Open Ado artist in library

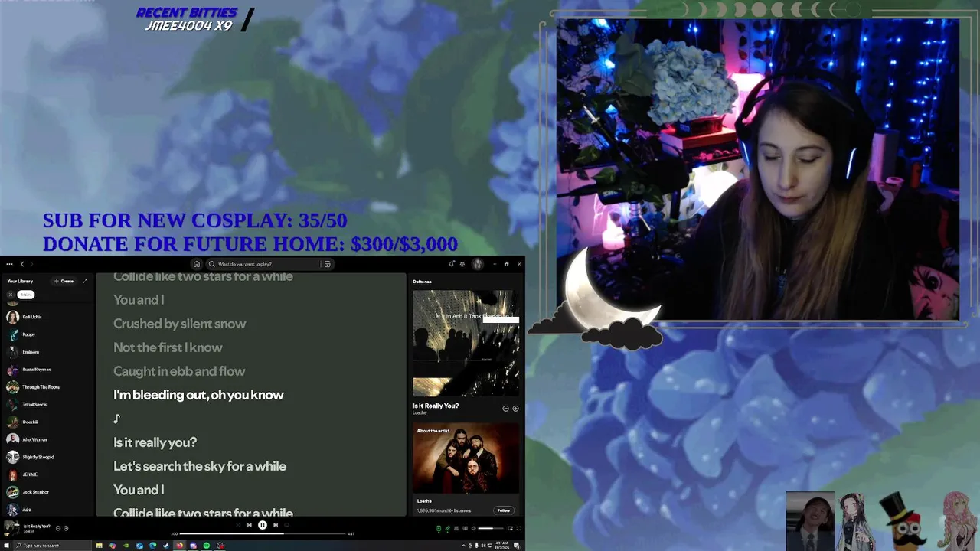[47, 510]
